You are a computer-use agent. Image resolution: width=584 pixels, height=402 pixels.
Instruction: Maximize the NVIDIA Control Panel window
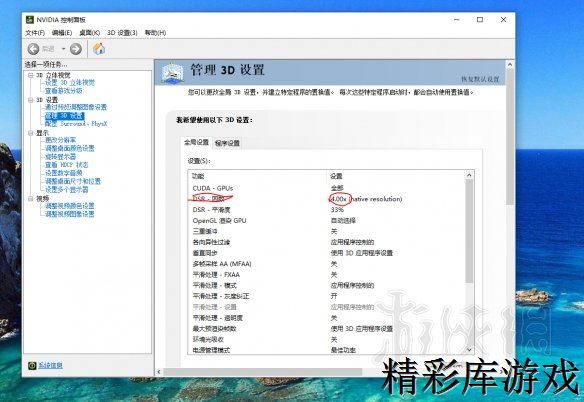(x=480, y=20)
